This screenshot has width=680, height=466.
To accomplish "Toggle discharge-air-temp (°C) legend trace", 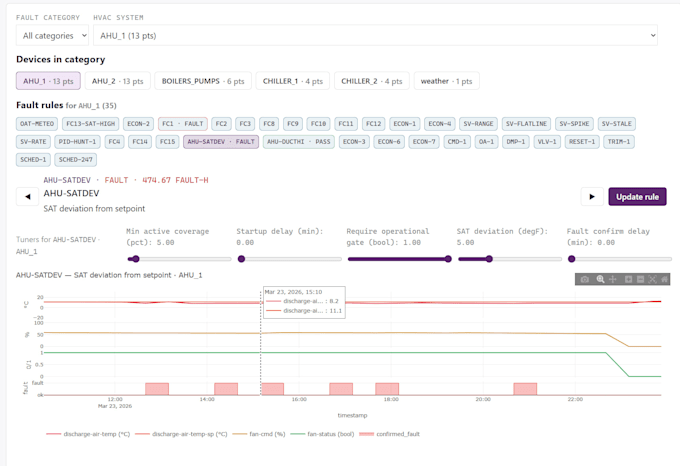I will click(x=88, y=434).
